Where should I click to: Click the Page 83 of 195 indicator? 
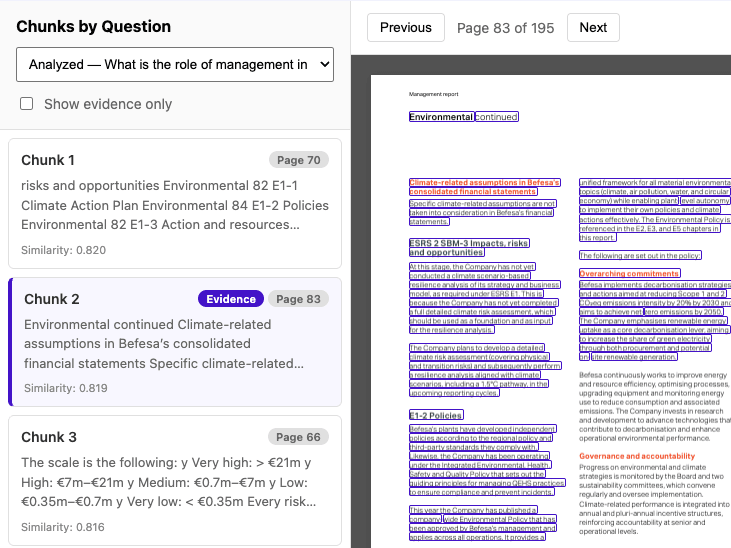(505, 28)
